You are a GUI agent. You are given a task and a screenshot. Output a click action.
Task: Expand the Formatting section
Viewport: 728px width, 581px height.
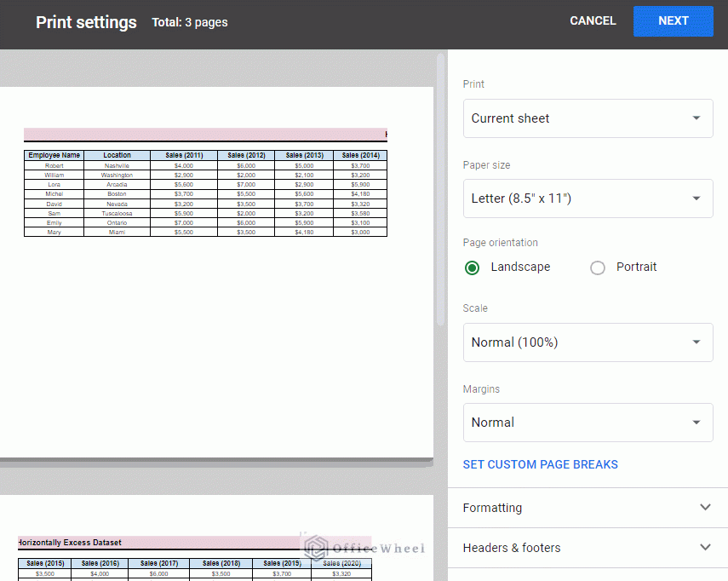(493, 508)
